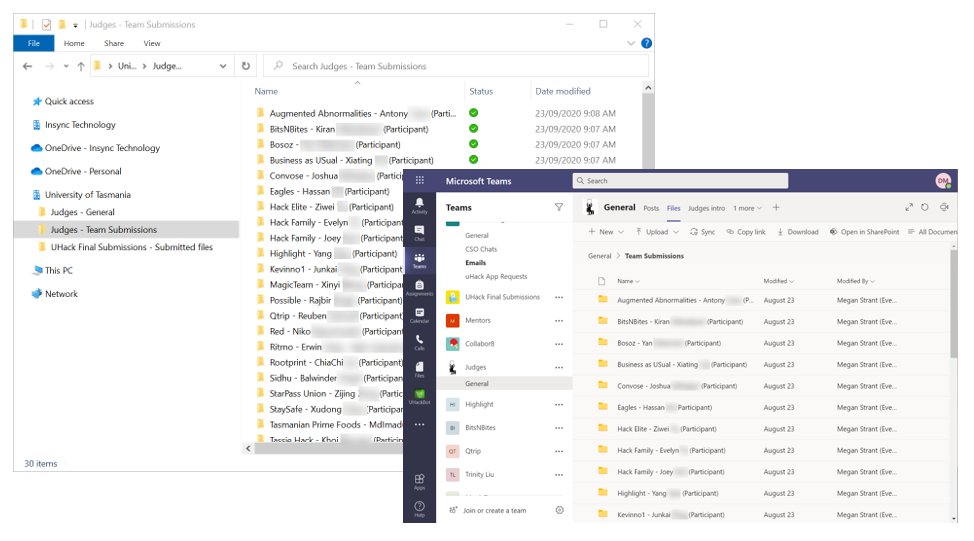Open the Explorer address bar history dropdown

pyautogui.click(x=223, y=66)
